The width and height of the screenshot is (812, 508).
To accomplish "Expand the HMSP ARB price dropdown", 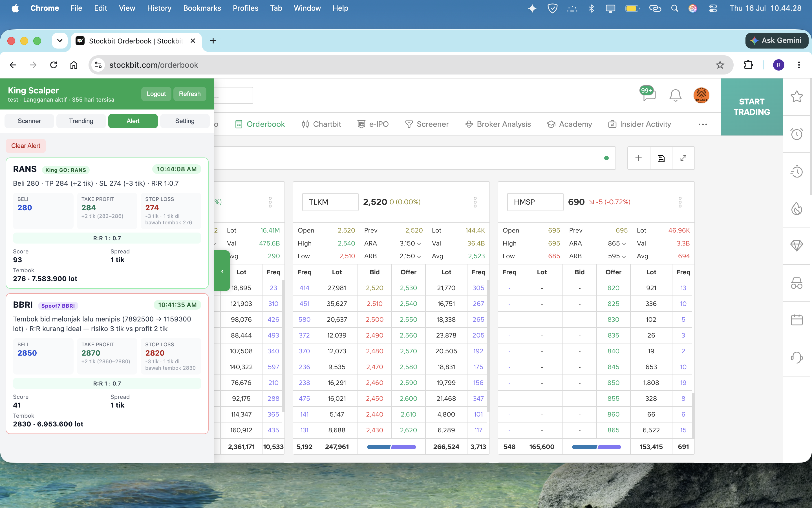I will [624, 256].
